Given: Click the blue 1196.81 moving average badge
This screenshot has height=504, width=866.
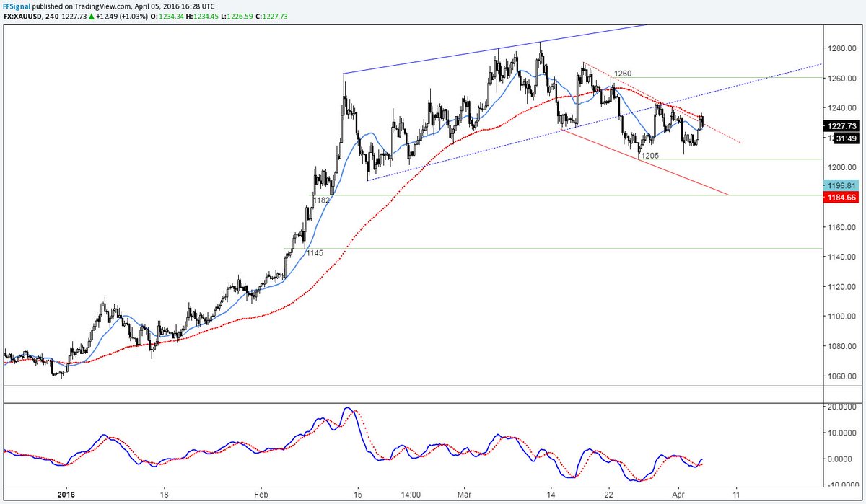Looking at the screenshot, I should [840, 185].
